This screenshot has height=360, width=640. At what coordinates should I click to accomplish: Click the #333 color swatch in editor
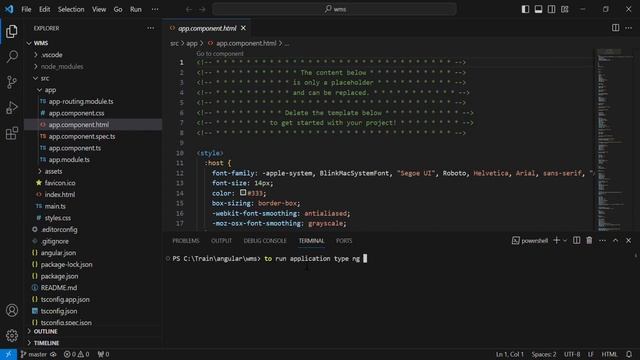pyautogui.click(x=243, y=193)
